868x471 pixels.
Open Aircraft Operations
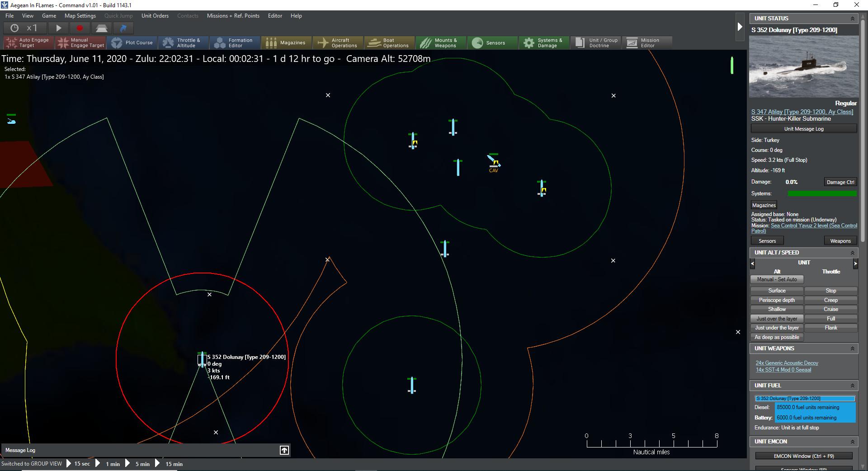(x=338, y=42)
